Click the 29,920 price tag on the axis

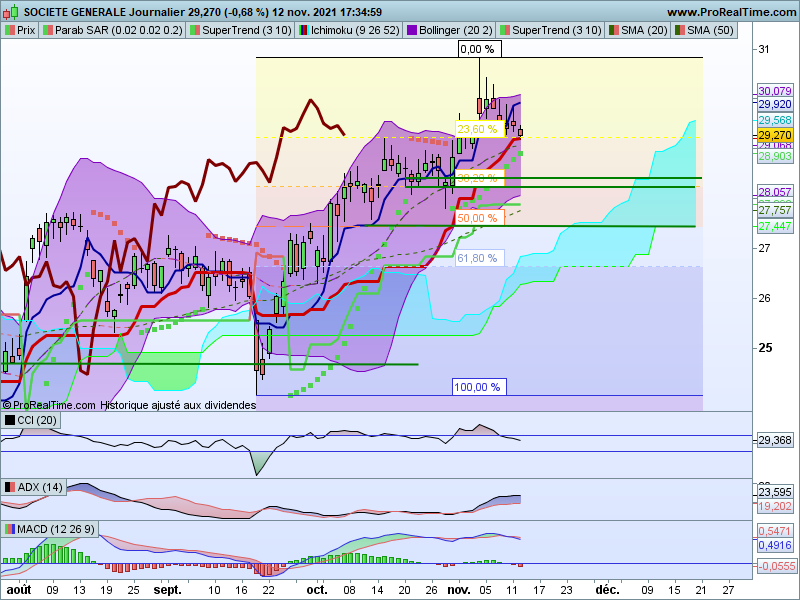click(774, 104)
